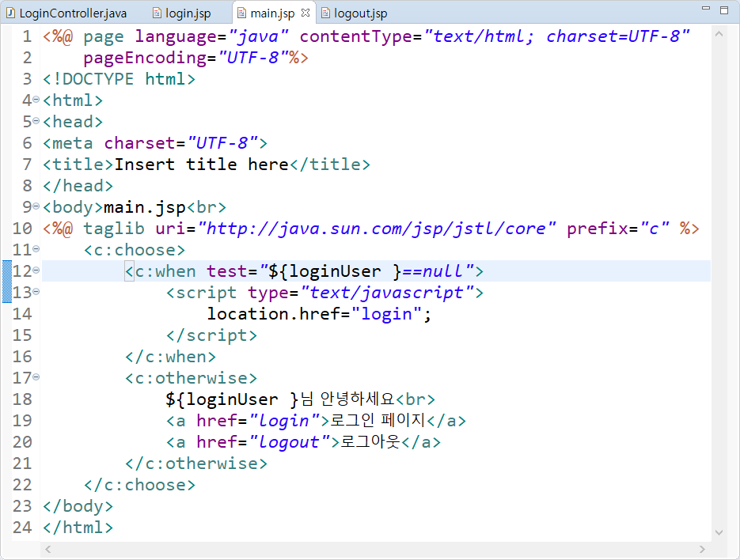This screenshot has height=560, width=740.
Task: Click the '로그인 페이지' anchor text
Action: click(378, 420)
